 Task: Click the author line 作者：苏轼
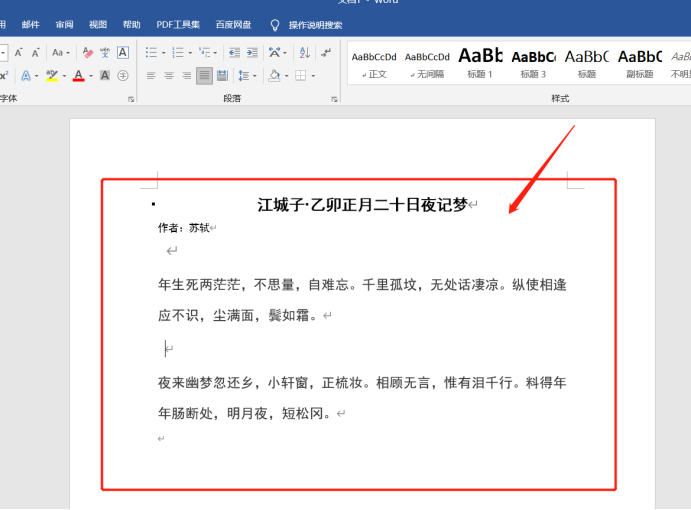click(184, 228)
